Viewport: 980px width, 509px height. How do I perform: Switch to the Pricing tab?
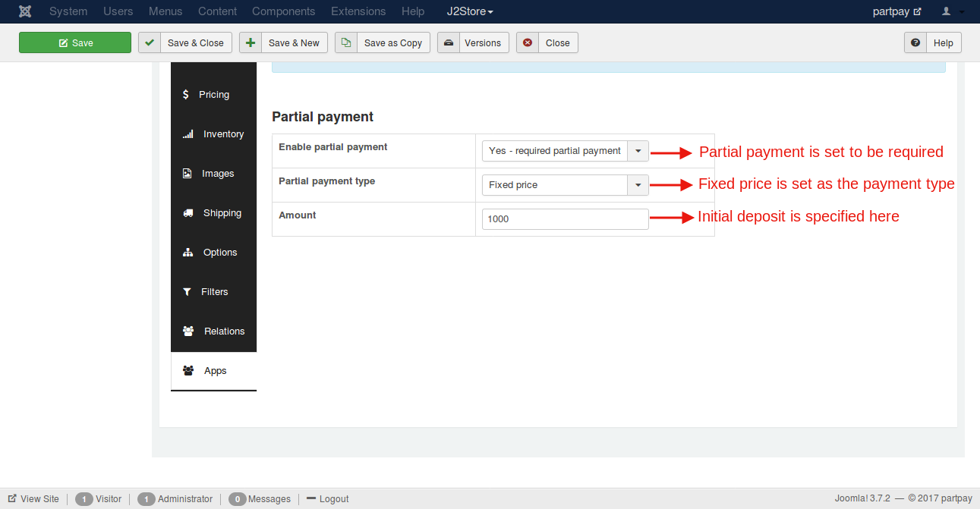pyautogui.click(x=213, y=95)
